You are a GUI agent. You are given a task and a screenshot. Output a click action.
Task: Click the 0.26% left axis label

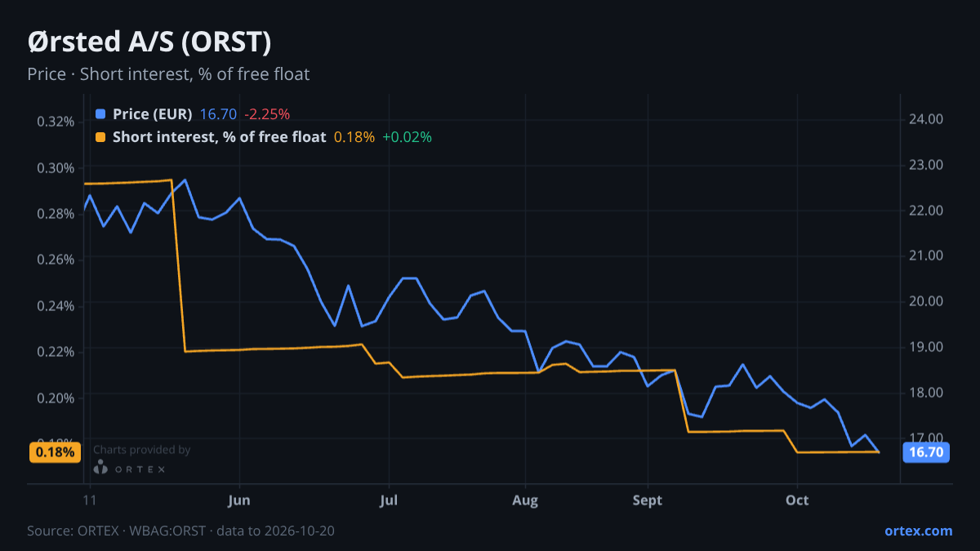(56, 260)
